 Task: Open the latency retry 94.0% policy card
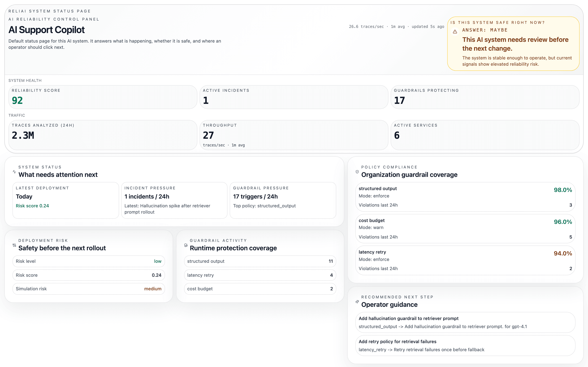point(465,260)
